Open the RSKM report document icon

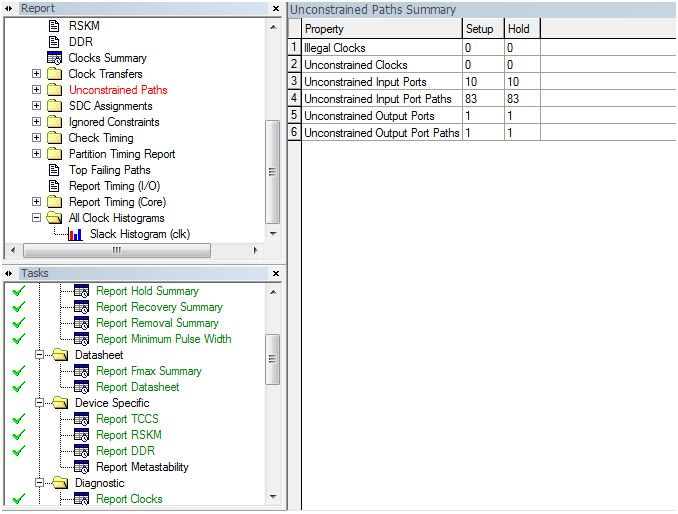[54, 26]
